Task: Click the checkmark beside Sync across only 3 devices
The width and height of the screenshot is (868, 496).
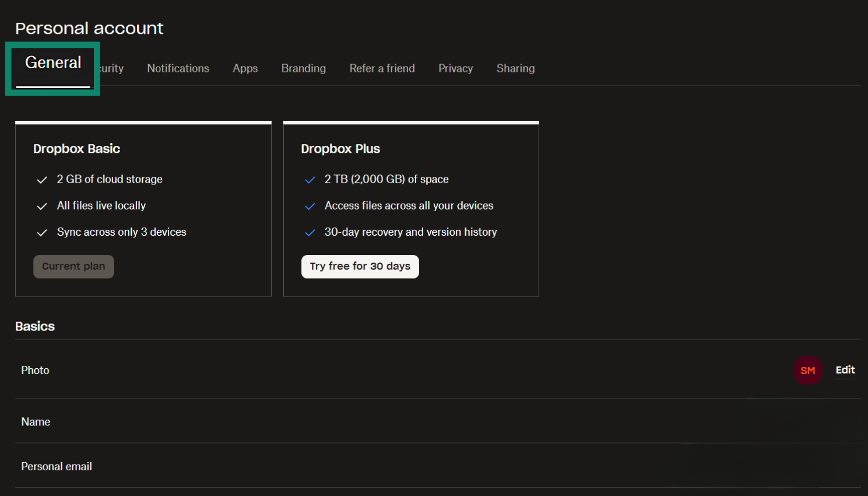Action: point(41,232)
